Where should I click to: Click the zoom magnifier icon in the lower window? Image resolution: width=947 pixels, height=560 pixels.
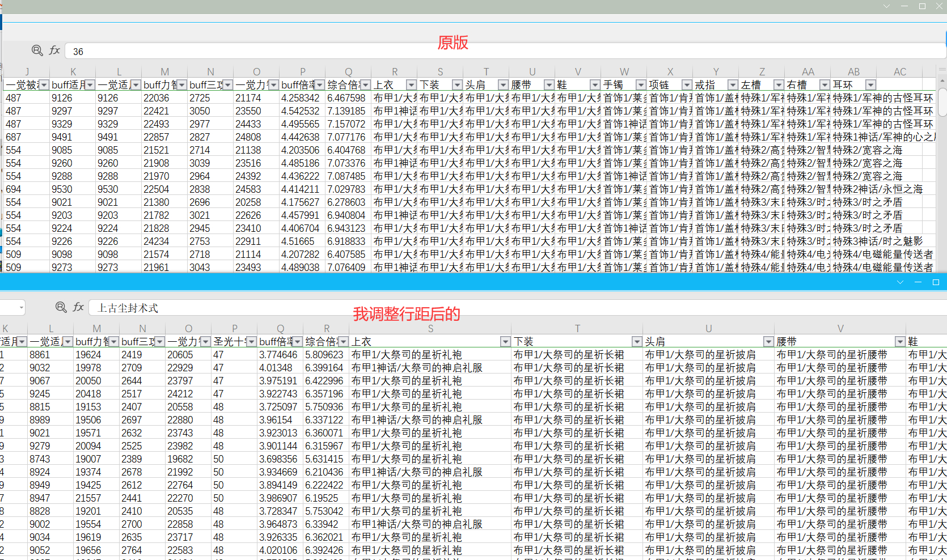click(61, 307)
